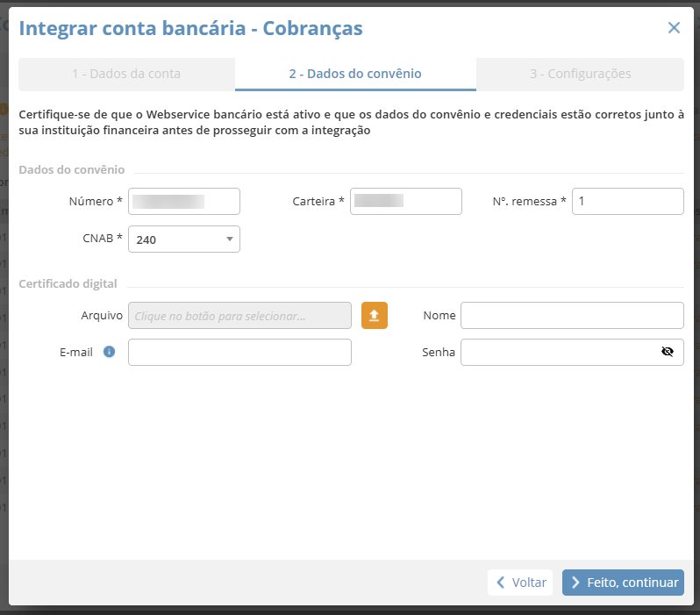Click the Dados do convênio section heading
This screenshot has width=700, height=615.
72,170
